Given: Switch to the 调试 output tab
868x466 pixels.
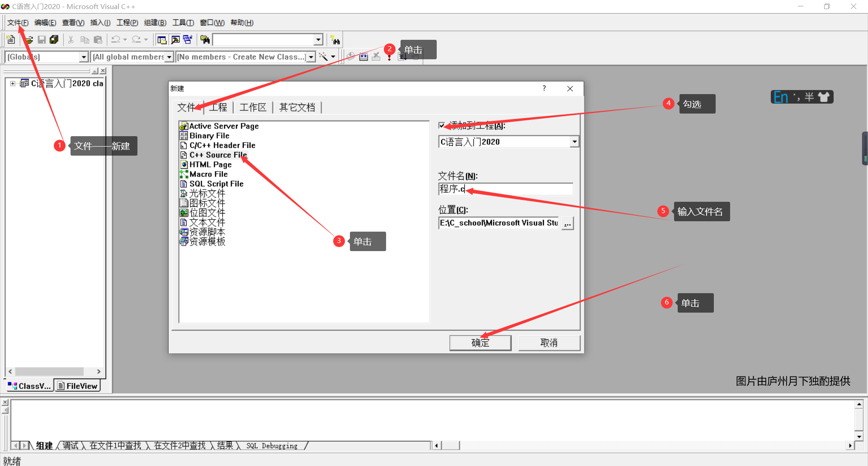Looking at the screenshot, I should click(x=71, y=446).
